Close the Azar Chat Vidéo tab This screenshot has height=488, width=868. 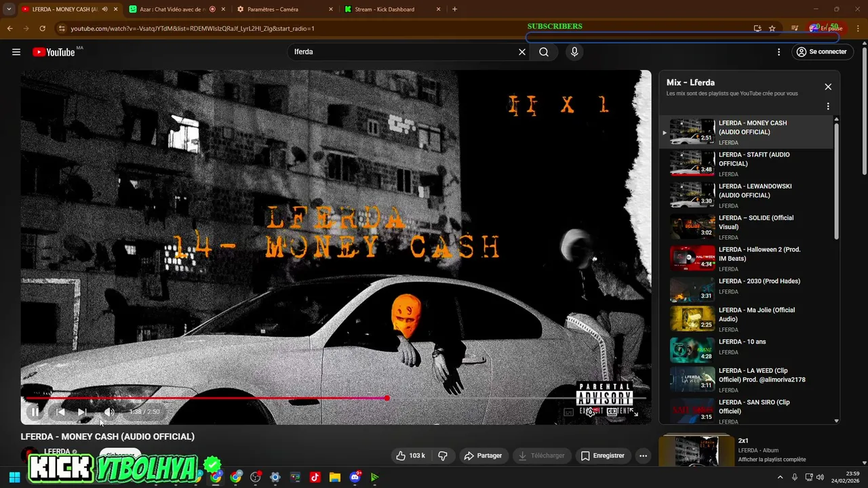tap(223, 9)
